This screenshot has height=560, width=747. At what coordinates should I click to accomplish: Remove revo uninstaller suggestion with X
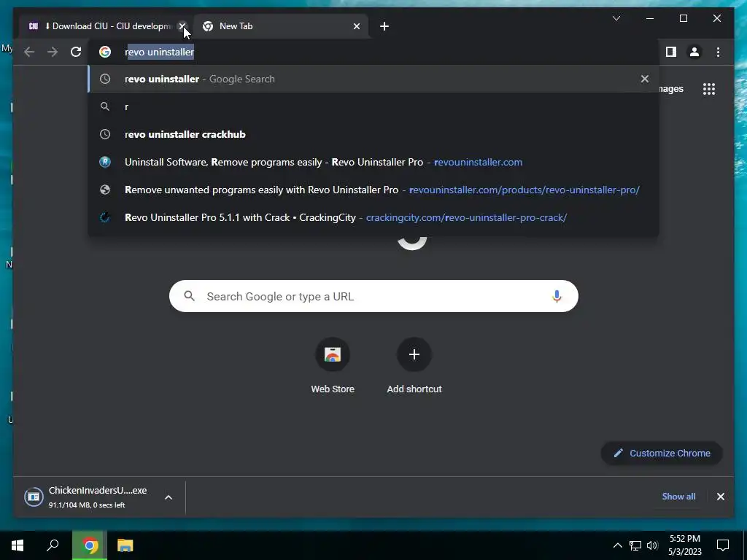tap(645, 79)
